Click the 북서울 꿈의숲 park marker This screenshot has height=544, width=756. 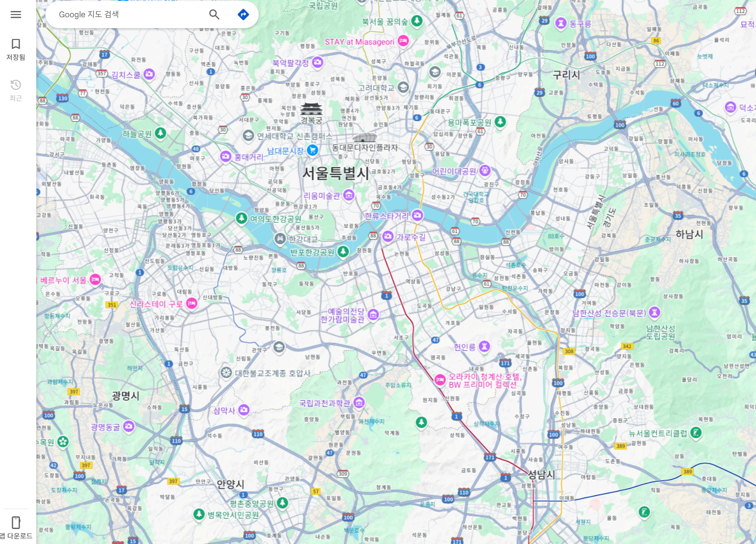tap(417, 21)
